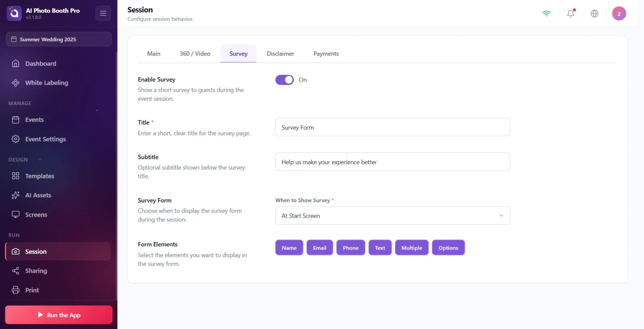Click the AI Assets sparkle icon

[16, 195]
